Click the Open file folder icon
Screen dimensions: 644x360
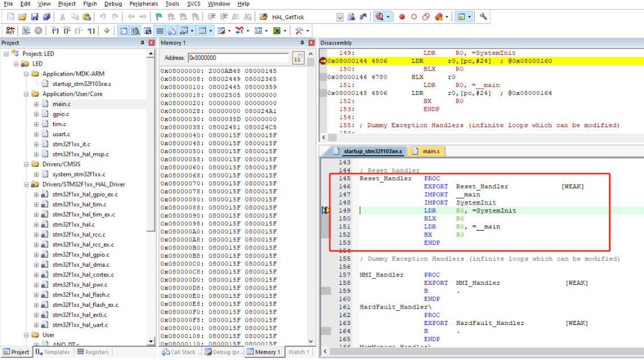click(x=23, y=17)
